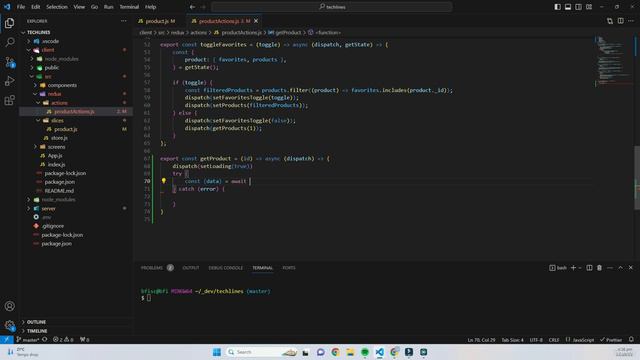Click master branch in status bar
This screenshot has height=360, width=640.
28,340
